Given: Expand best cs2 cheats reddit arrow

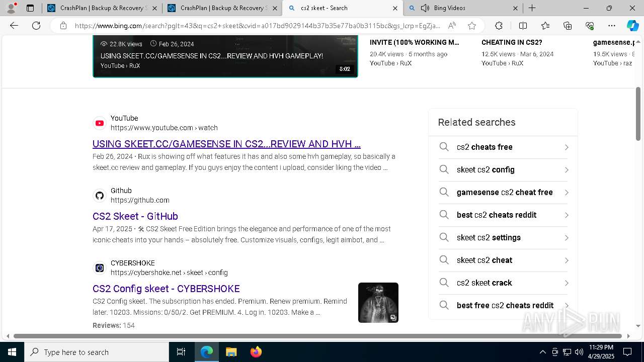Looking at the screenshot, I should (x=567, y=215).
